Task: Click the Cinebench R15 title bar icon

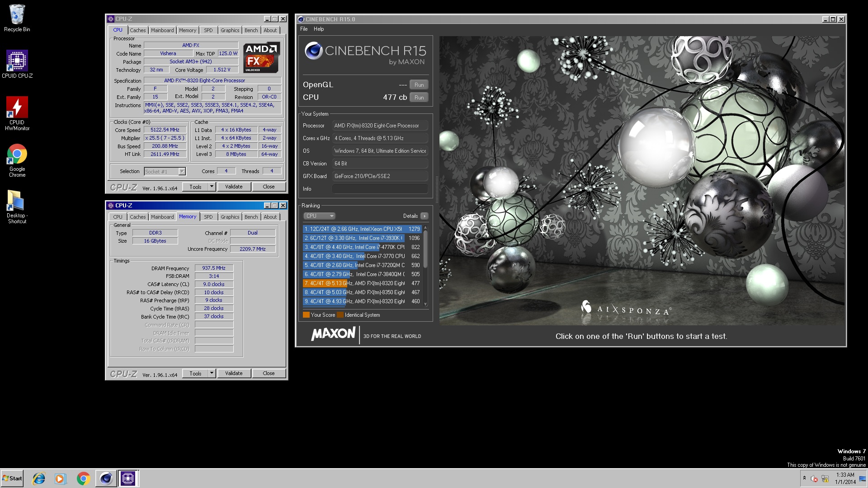Action: [x=301, y=19]
